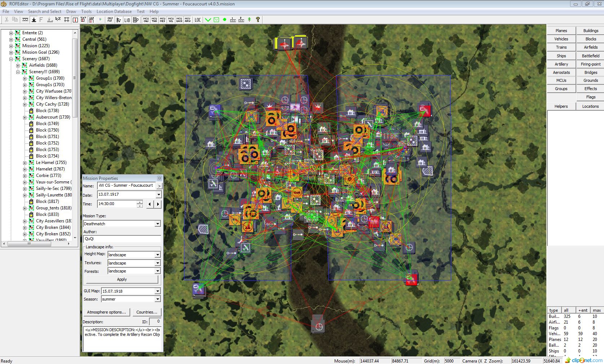Screen dimensions: 604x364
Task: Open the Test menu
Action: [x=141, y=12]
